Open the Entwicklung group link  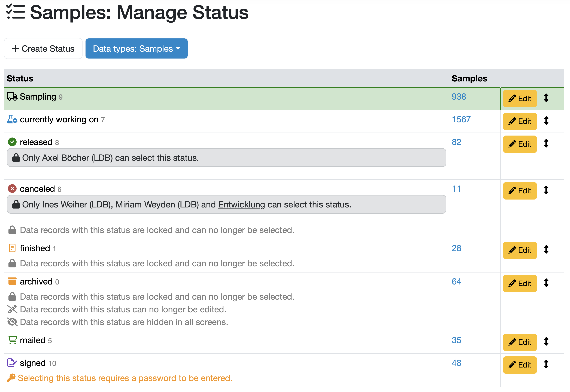click(241, 204)
